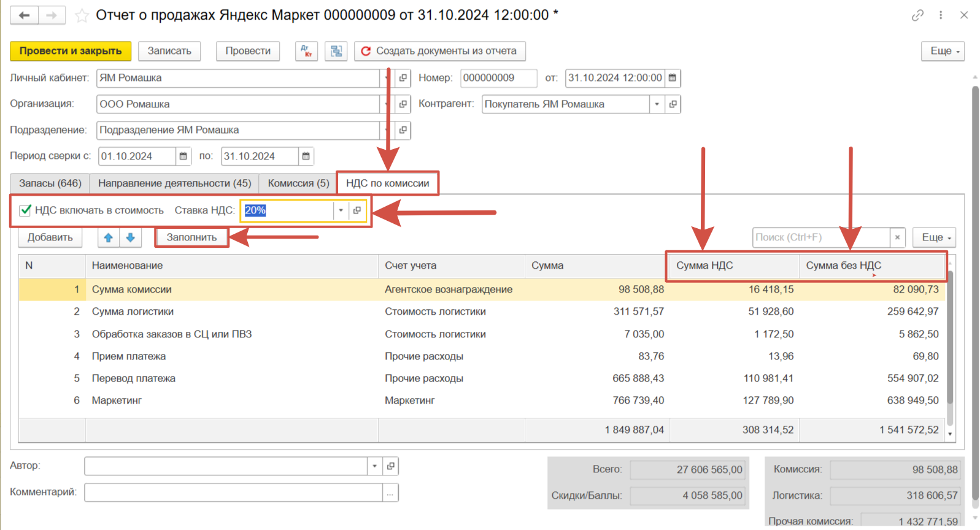This screenshot has width=980, height=530.
Task: Click the Дт/Кт postings icon
Action: tap(306, 51)
